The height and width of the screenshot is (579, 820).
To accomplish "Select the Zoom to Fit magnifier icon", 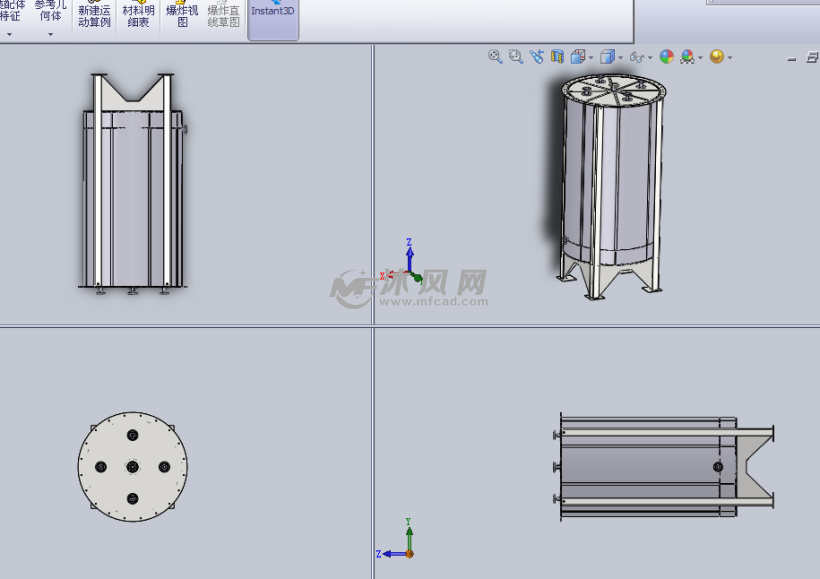I will (x=494, y=57).
